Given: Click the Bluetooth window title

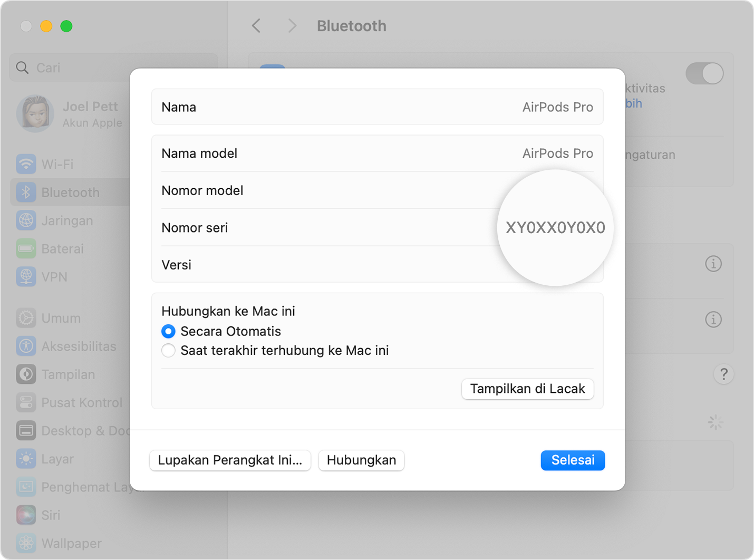Looking at the screenshot, I should tap(352, 26).
